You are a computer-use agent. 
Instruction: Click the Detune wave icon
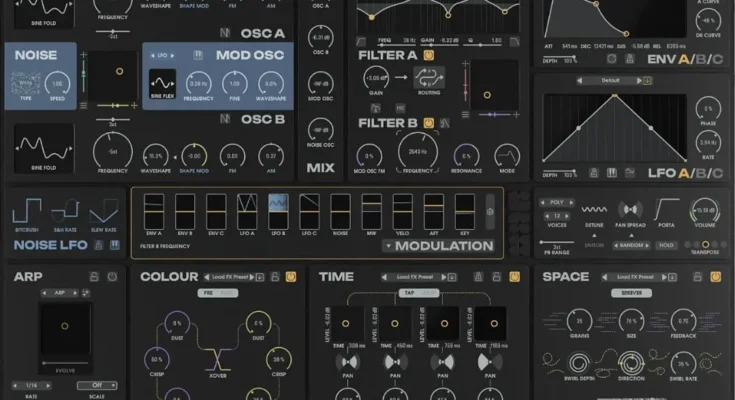tap(595, 210)
